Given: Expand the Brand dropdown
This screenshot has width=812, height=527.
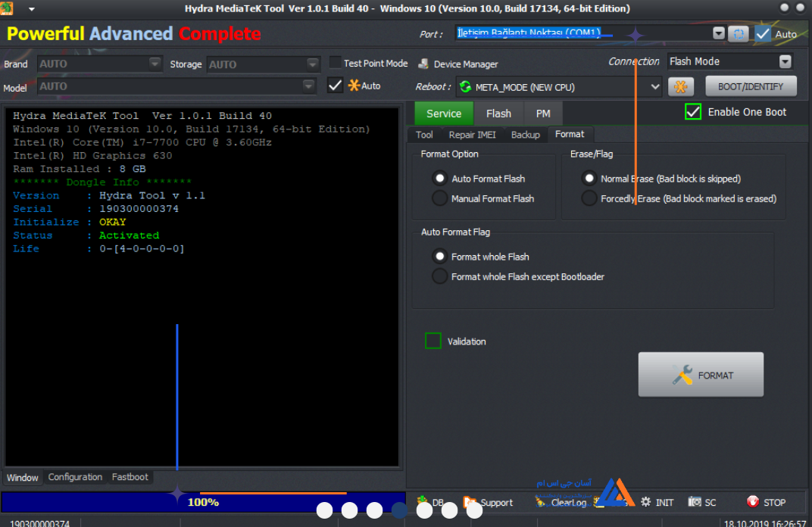Looking at the screenshot, I should click(x=155, y=64).
